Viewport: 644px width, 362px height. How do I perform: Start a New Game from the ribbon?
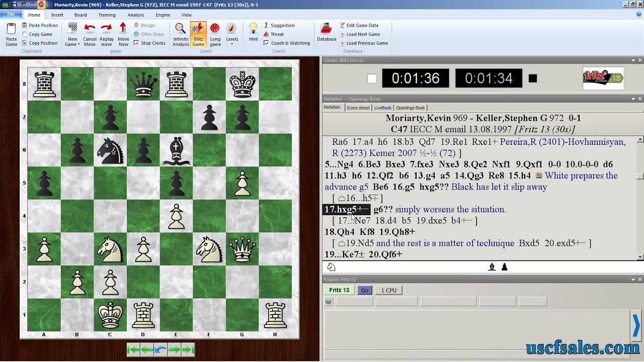click(x=73, y=34)
